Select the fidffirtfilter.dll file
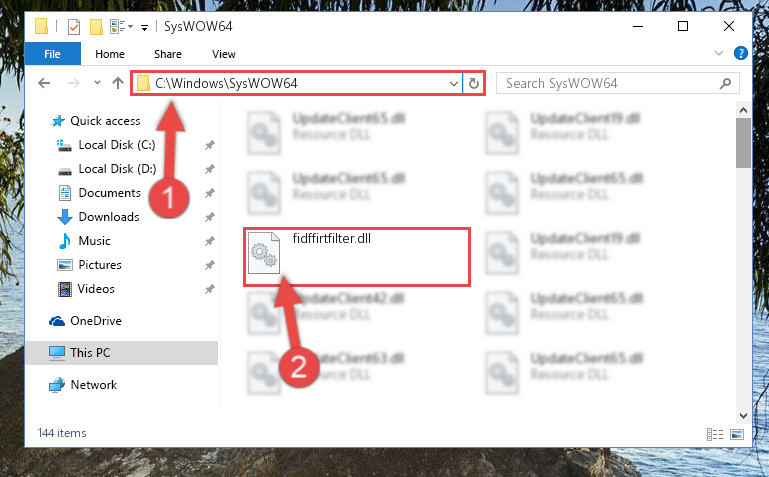769x477 pixels. 357,257
